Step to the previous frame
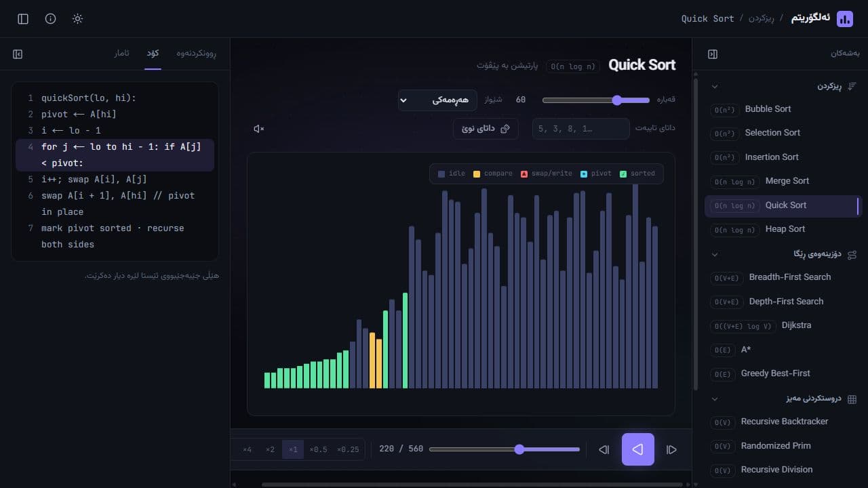The width and height of the screenshot is (868, 488). [671, 449]
